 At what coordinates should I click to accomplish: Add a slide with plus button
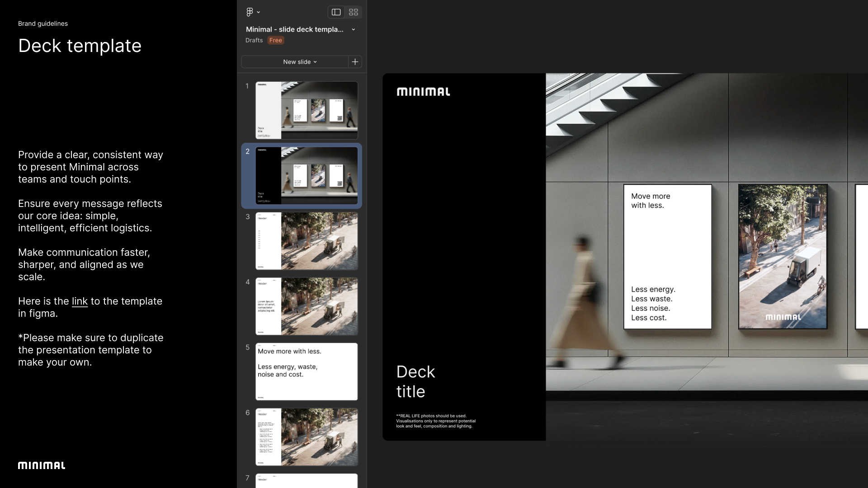(x=355, y=62)
